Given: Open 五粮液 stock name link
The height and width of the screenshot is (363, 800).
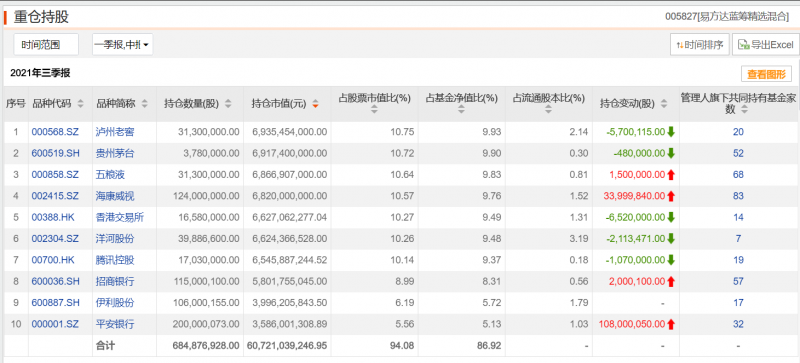Looking at the screenshot, I should [x=110, y=175].
